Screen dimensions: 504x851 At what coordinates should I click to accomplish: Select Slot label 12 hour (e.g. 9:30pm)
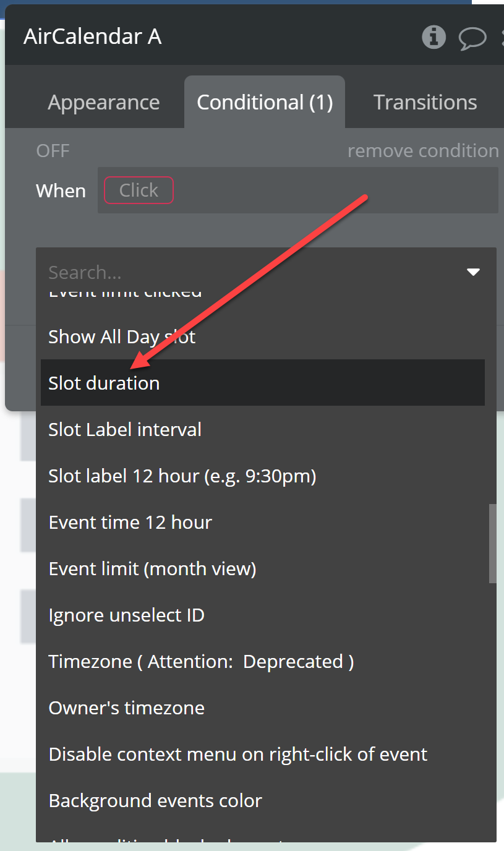pyautogui.click(x=263, y=476)
